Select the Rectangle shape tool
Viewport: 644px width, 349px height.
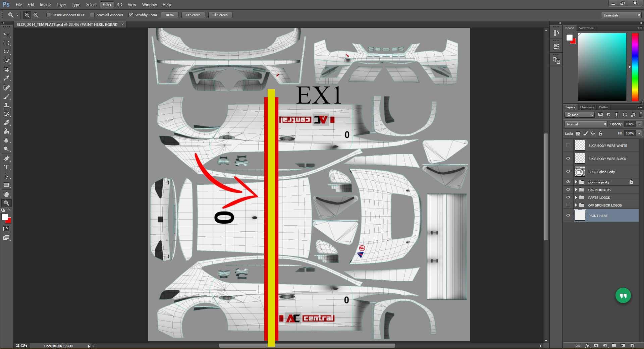6,185
